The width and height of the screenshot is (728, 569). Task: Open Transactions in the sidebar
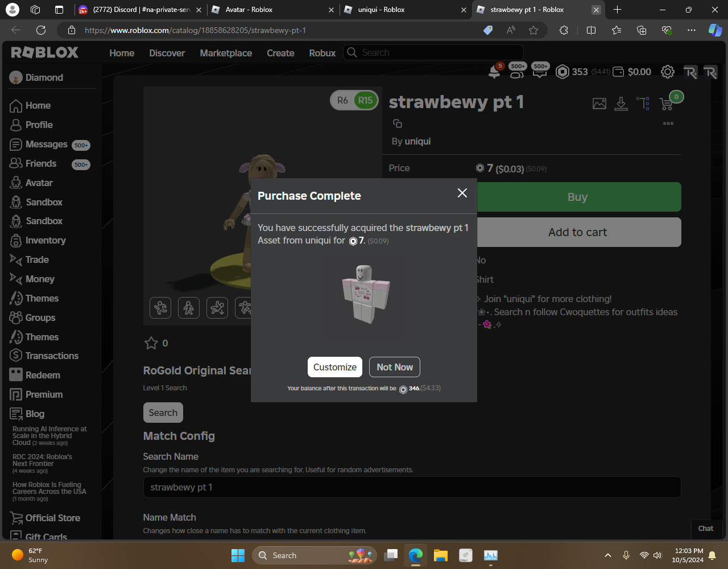(52, 356)
